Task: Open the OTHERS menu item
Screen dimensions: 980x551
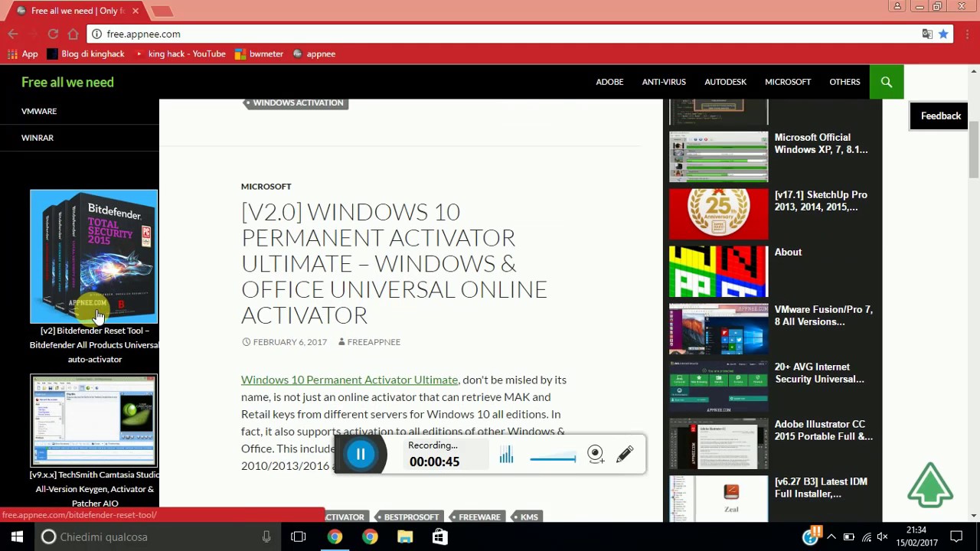Action: (x=844, y=82)
